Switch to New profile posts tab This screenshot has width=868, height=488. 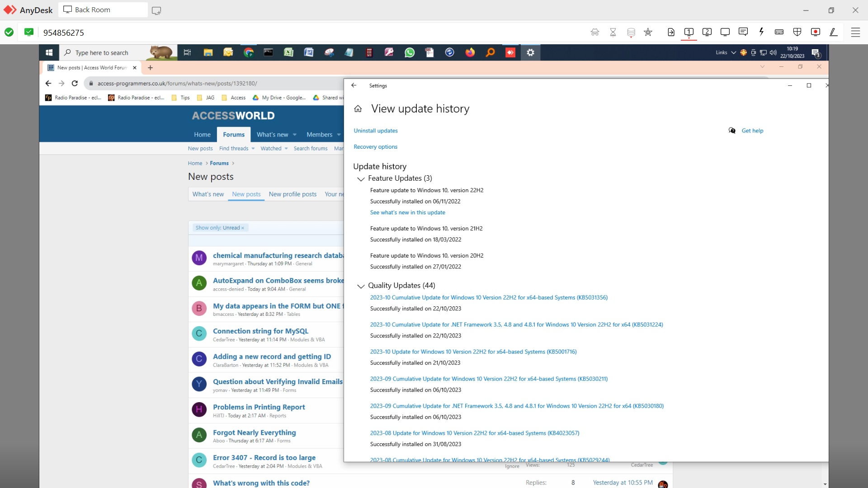[x=292, y=194]
